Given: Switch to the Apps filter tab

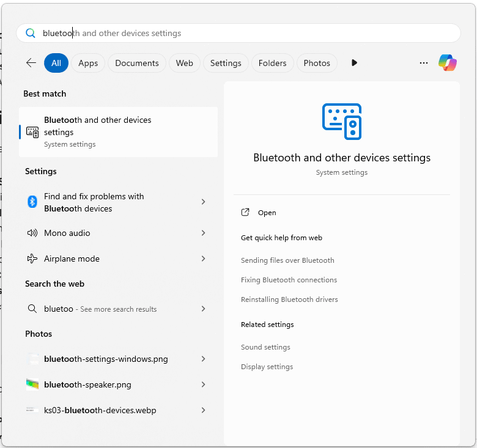Looking at the screenshot, I should click(88, 63).
